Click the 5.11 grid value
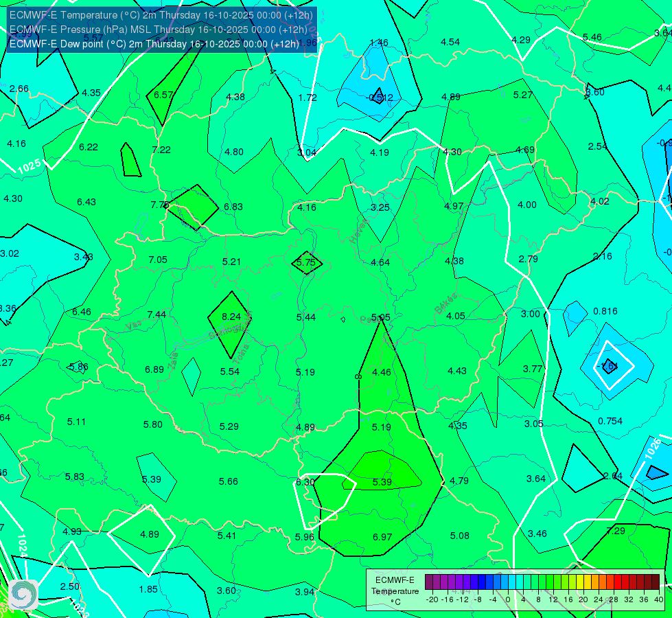Screen dimensions: 672x618 click(x=76, y=422)
